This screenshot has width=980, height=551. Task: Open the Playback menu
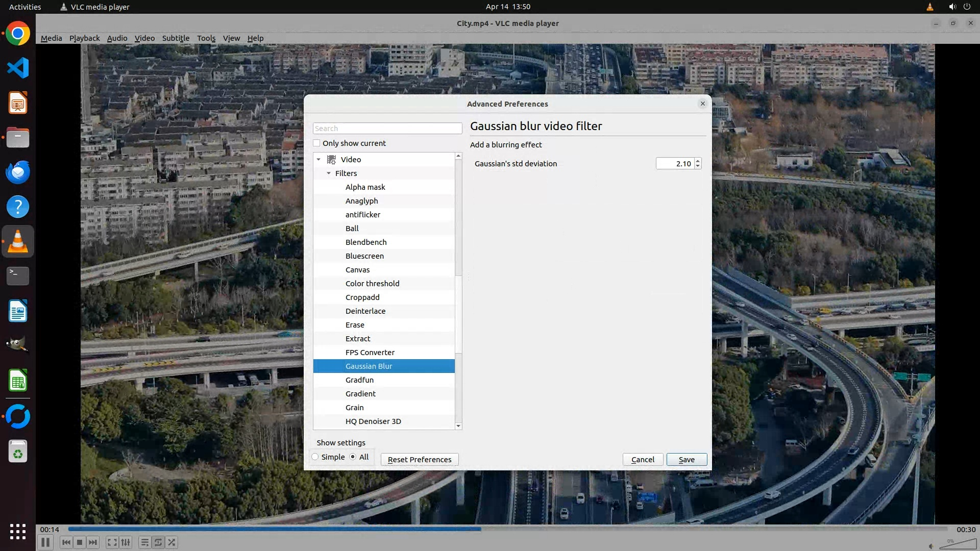[84, 38]
